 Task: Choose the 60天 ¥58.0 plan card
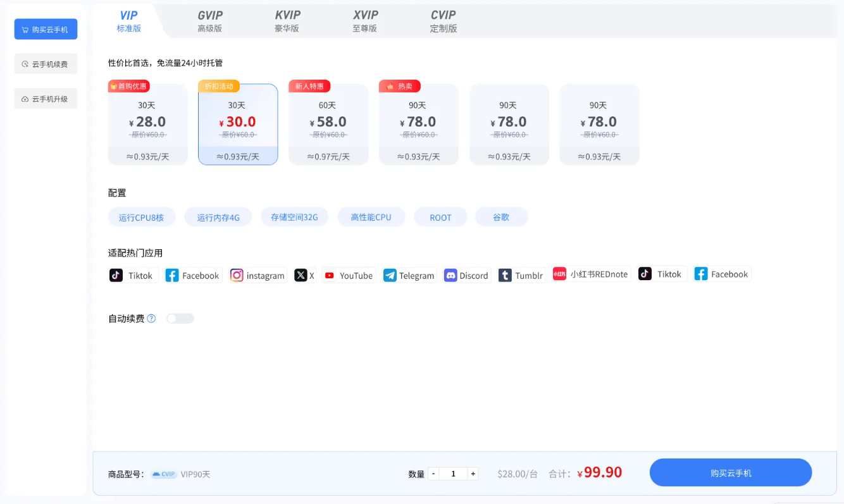pos(328,125)
